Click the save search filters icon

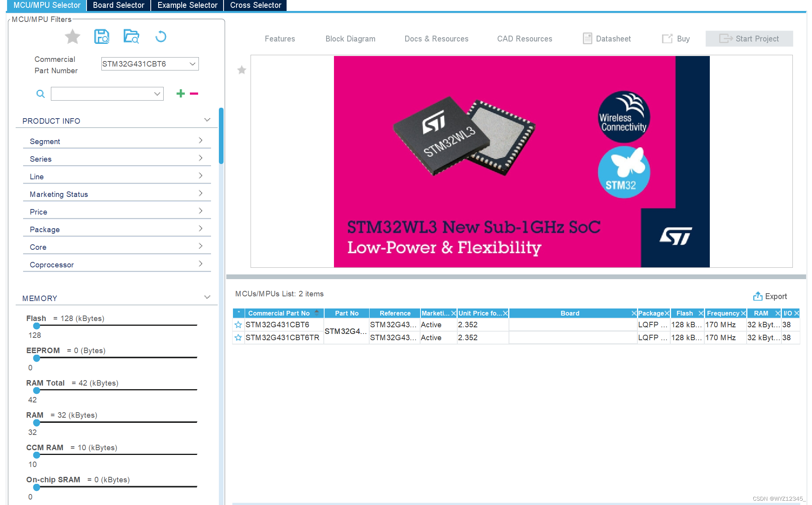(102, 37)
